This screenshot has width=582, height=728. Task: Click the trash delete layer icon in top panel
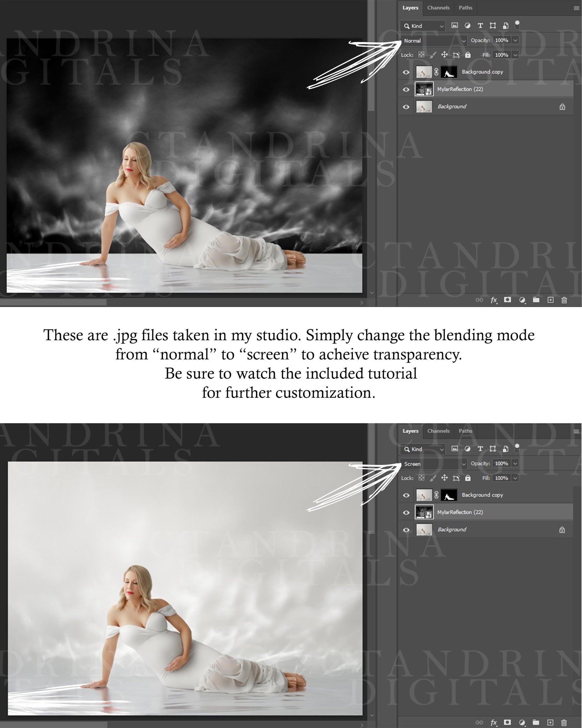coord(564,300)
